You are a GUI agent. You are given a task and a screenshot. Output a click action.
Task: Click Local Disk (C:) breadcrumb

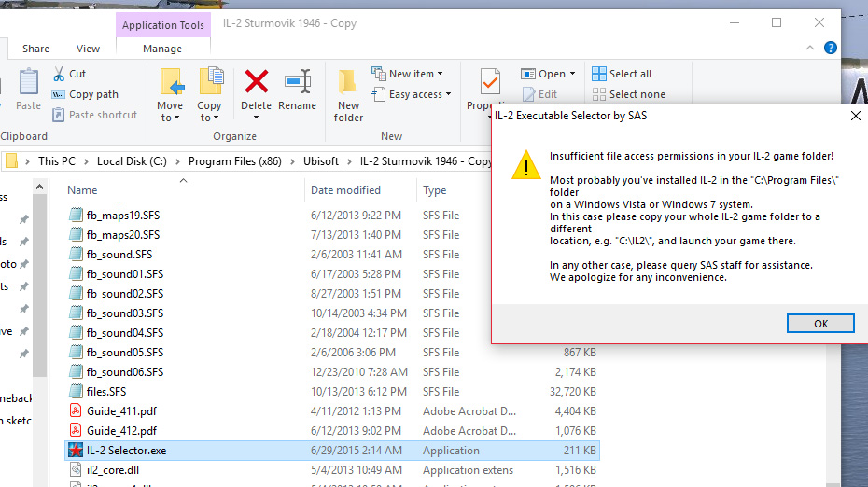click(x=132, y=161)
